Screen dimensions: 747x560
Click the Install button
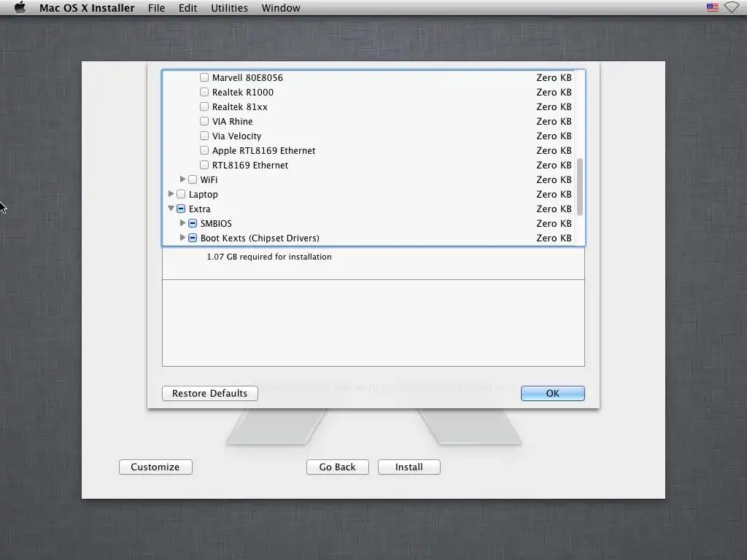click(x=409, y=467)
